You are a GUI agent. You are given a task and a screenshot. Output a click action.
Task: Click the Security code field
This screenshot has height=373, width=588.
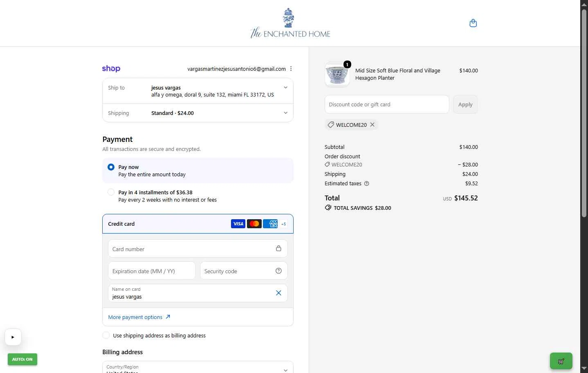point(244,271)
